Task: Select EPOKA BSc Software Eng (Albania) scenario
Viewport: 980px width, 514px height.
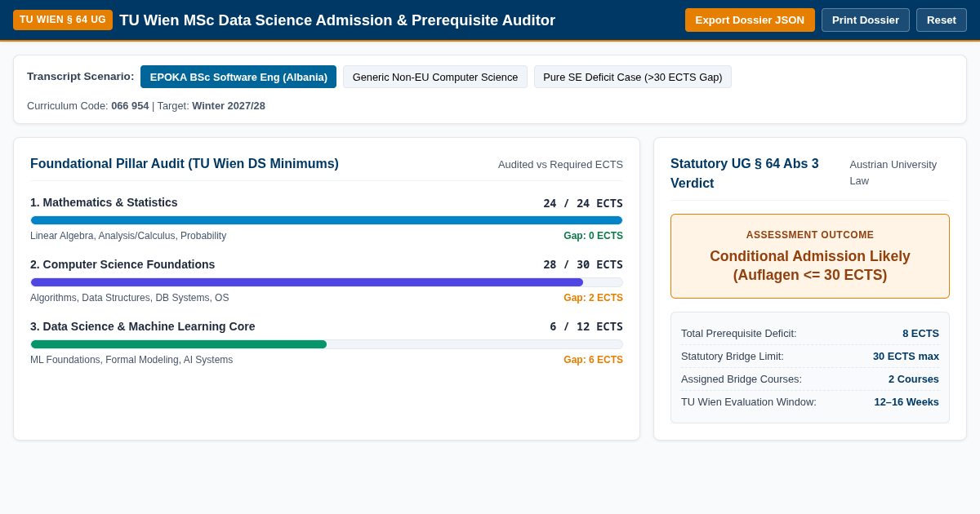Action: coord(238,77)
